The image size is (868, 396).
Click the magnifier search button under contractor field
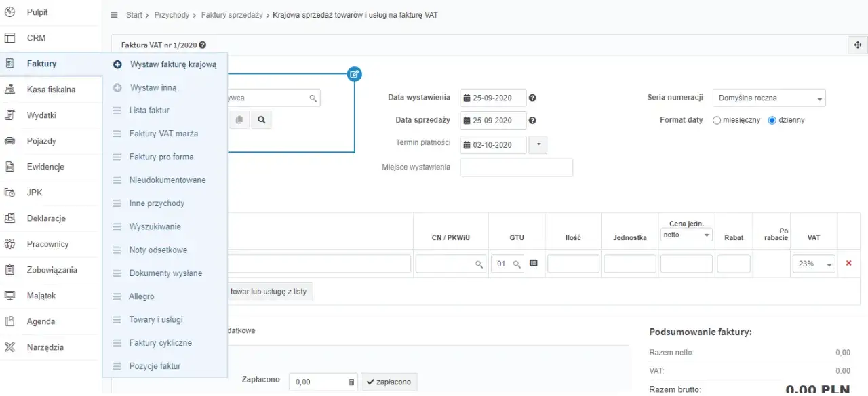[261, 120]
